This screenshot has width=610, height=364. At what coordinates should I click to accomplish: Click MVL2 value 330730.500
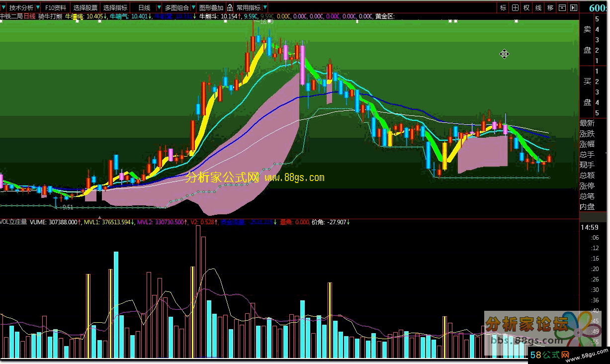coord(170,222)
